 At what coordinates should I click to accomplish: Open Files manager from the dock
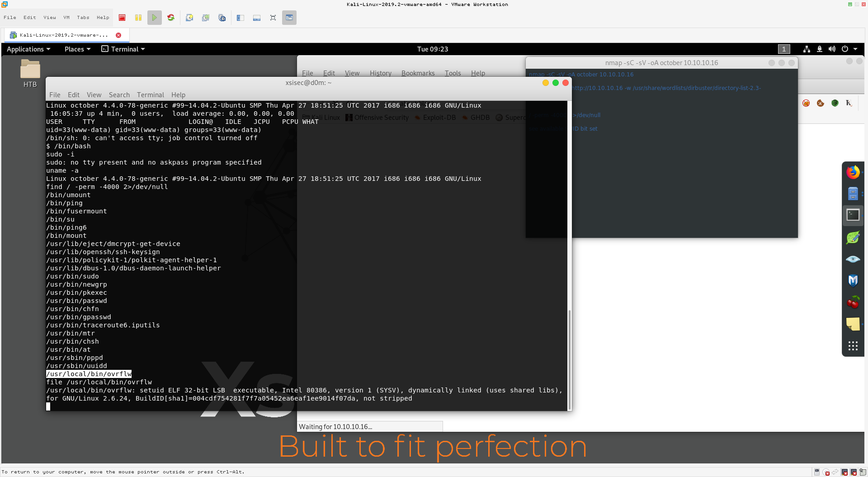pyautogui.click(x=853, y=194)
